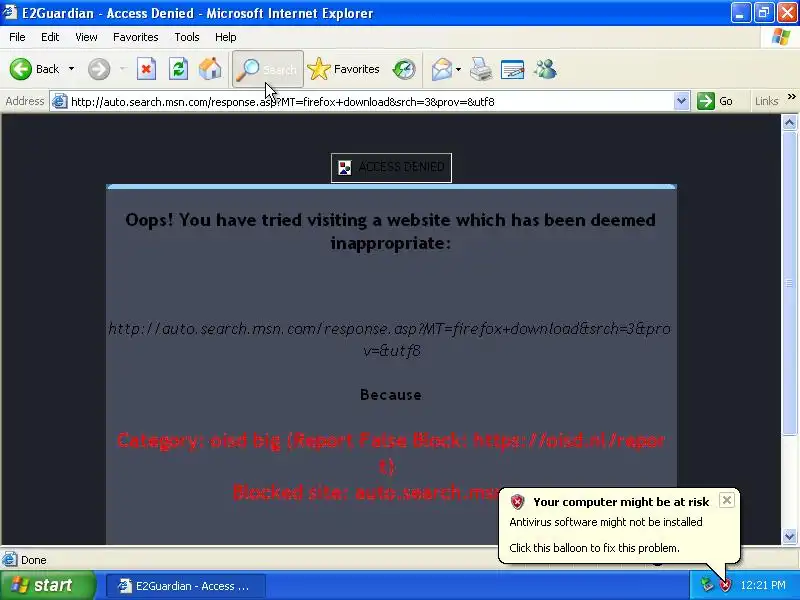The width and height of the screenshot is (800, 600).
Task: Go to the Home page icon
Action: click(210, 69)
